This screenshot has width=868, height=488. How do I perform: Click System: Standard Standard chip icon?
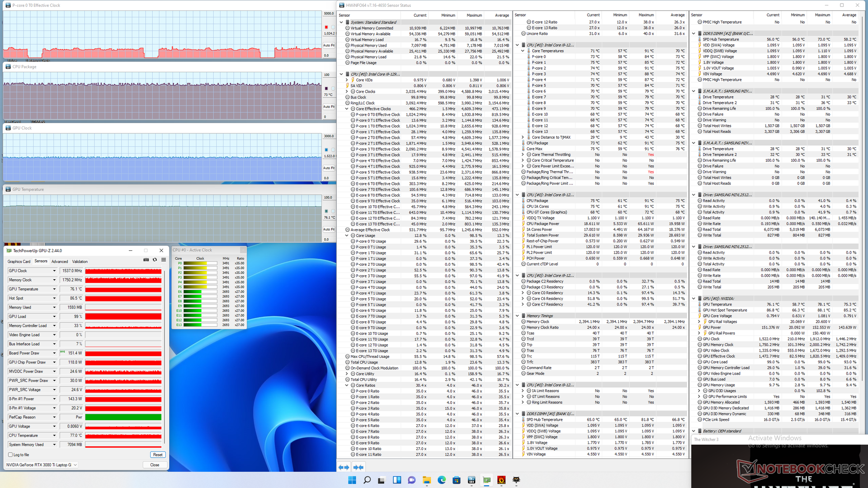(x=348, y=22)
